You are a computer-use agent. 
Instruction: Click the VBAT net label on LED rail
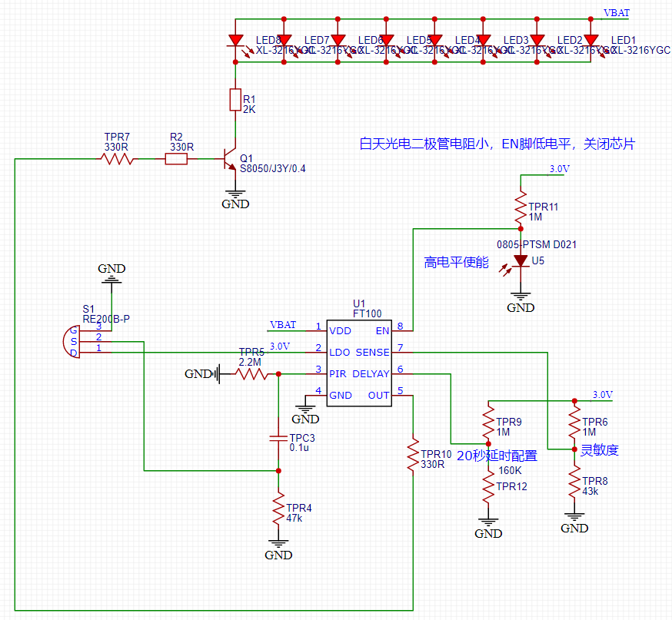click(x=617, y=13)
